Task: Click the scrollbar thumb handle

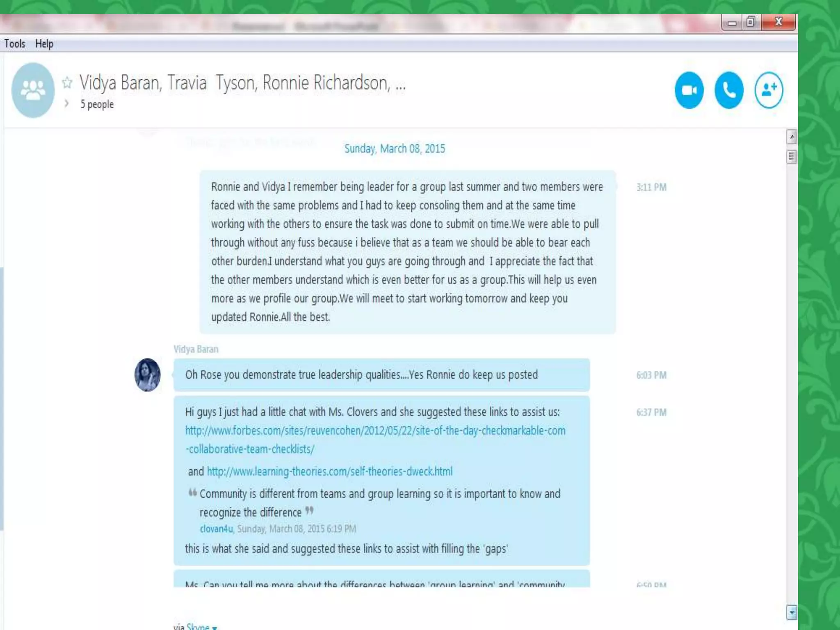Action: (792, 157)
